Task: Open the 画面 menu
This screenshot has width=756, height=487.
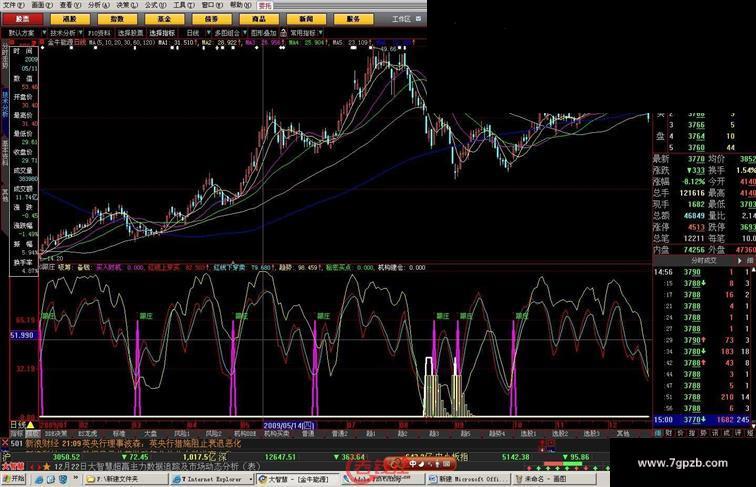Action: 42,5
